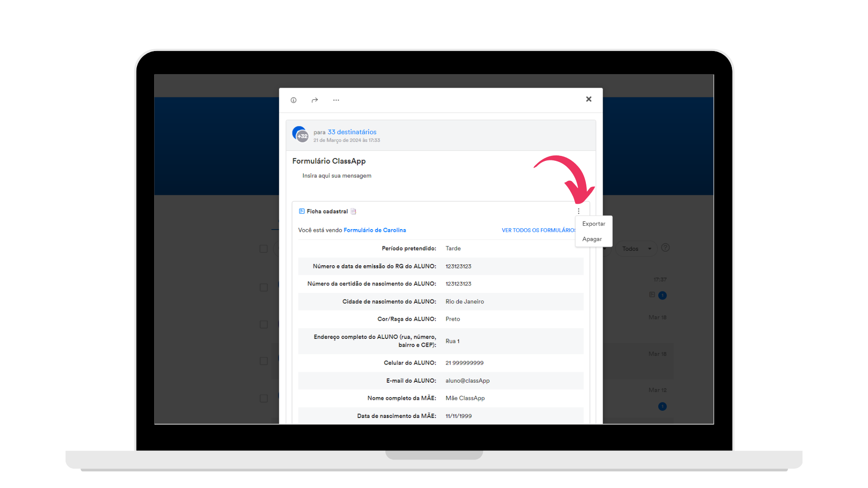Tick the fourth background list checkbox

[x=264, y=361]
